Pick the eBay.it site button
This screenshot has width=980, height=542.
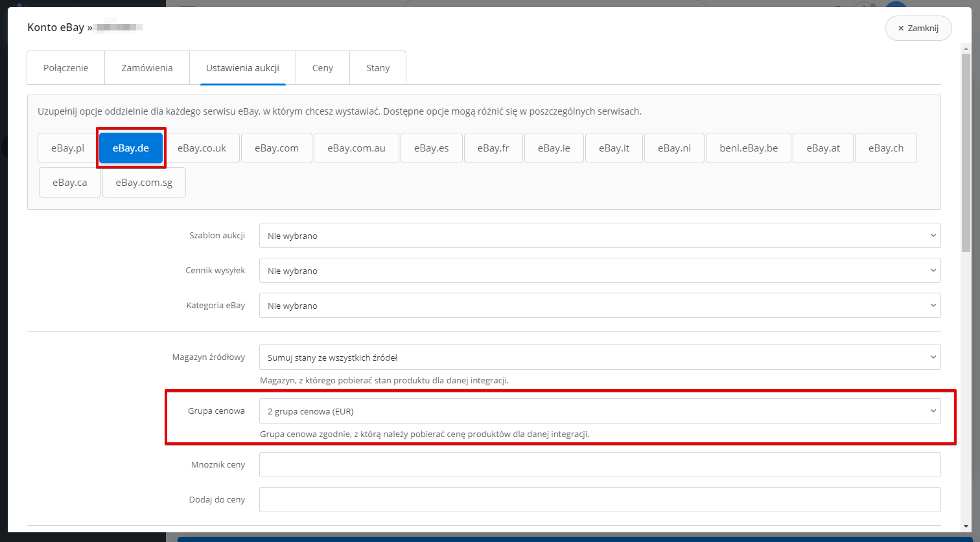point(614,148)
